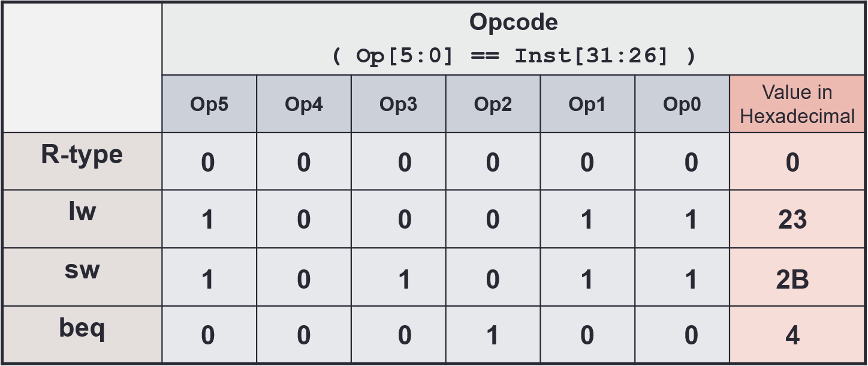868x366 pixels.
Task: Click the R-type hexadecimal value 0 cell
Action: [792, 162]
